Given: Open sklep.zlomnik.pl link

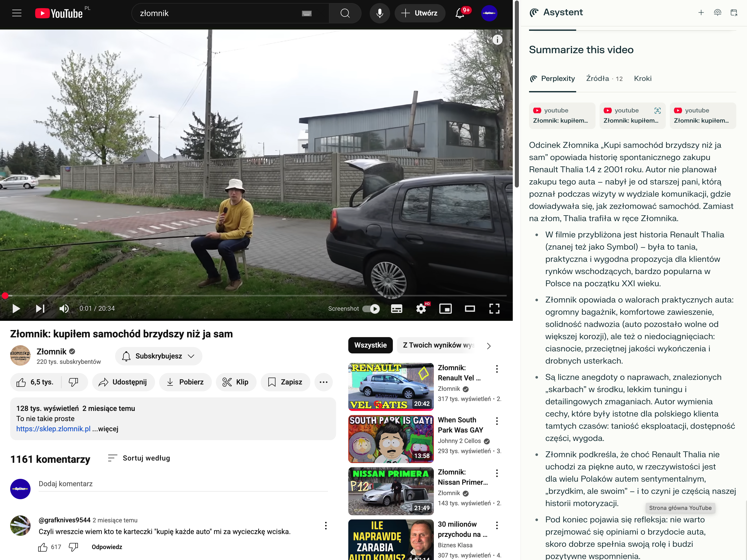Looking at the screenshot, I should pyautogui.click(x=53, y=429).
